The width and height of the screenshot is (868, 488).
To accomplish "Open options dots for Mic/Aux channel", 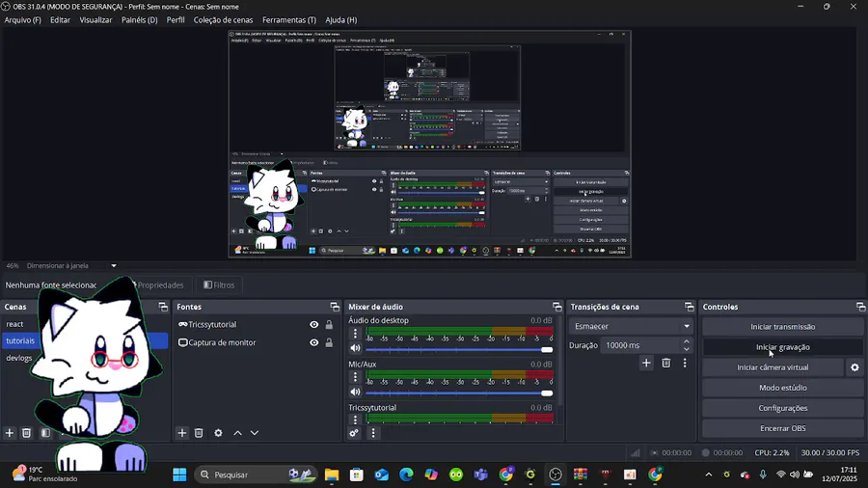I will pos(355,377).
